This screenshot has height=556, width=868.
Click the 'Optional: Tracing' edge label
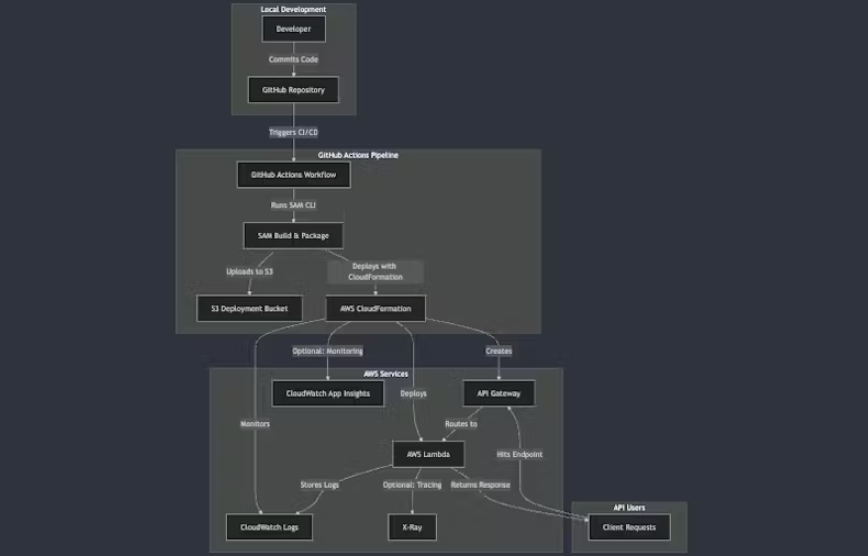(x=412, y=485)
